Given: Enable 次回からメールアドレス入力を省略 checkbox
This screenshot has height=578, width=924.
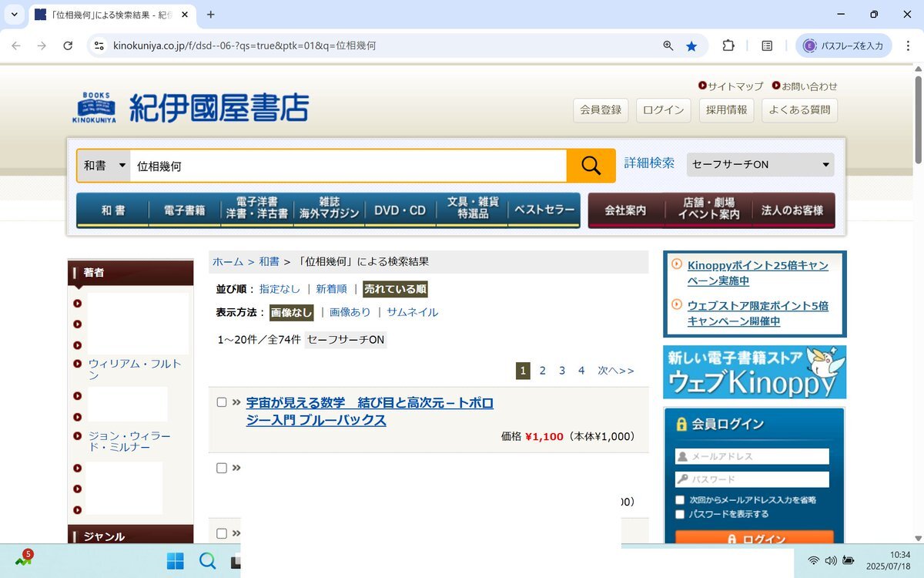Looking at the screenshot, I should [x=680, y=500].
